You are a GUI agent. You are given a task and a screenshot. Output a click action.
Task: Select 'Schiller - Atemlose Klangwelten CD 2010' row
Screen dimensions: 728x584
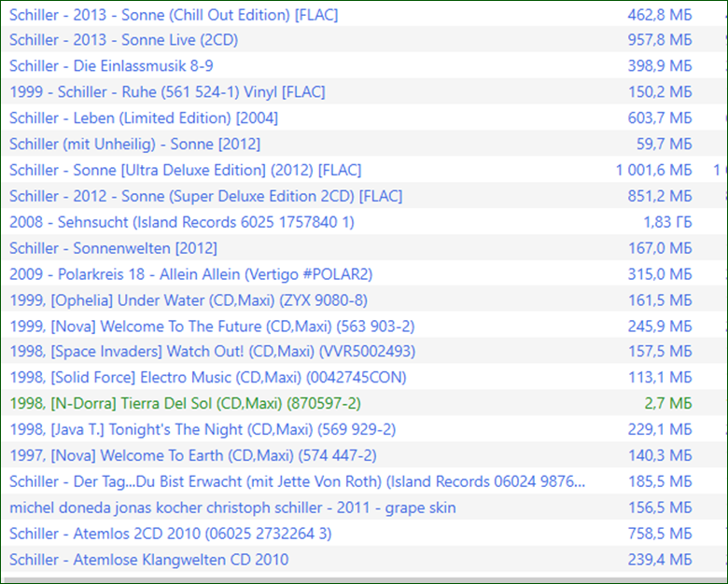148,559
